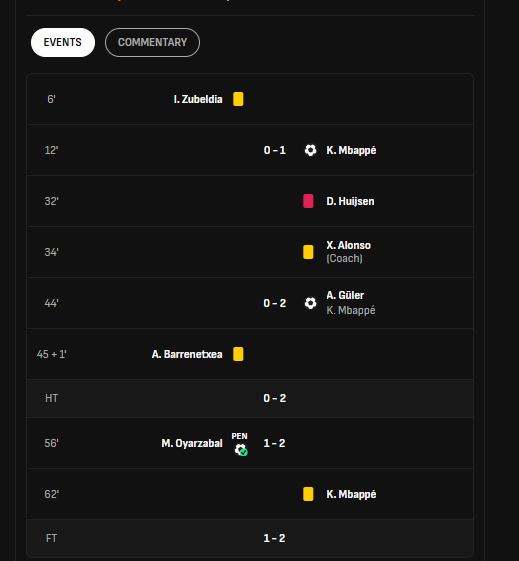519x561 pixels.
Task: Click the yellow card icon at 62'
Action: pos(308,494)
